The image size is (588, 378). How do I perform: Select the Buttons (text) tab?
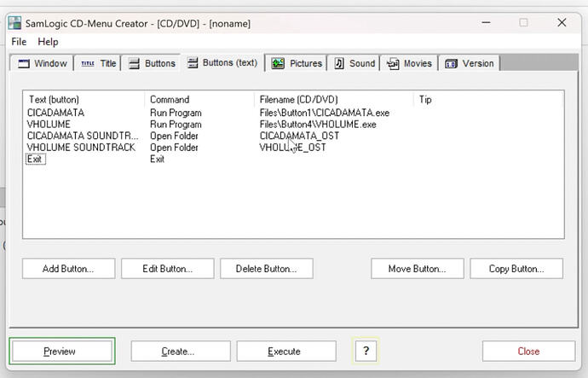[x=222, y=62]
